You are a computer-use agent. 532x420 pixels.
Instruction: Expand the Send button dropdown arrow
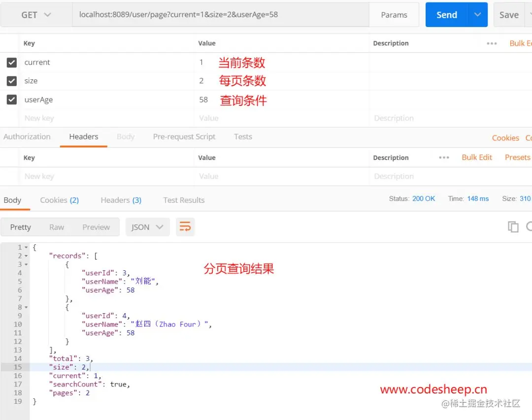(x=477, y=15)
